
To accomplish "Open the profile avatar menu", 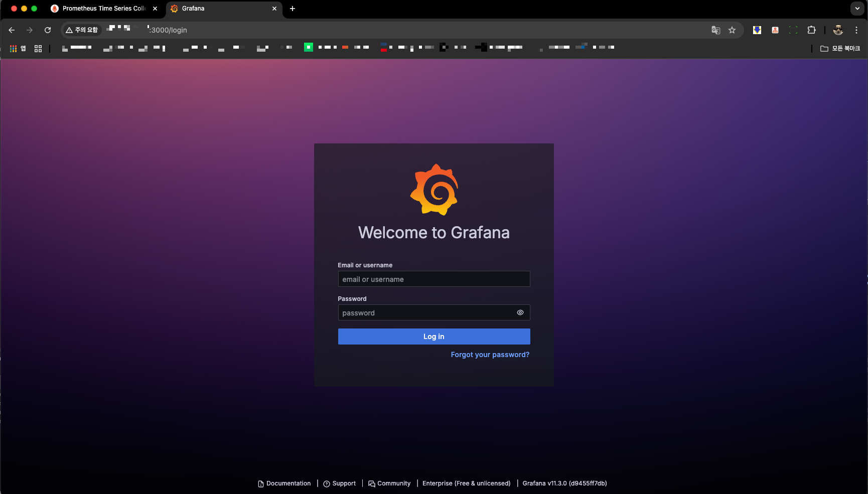I will pyautogui.click(x=838, y=30).
